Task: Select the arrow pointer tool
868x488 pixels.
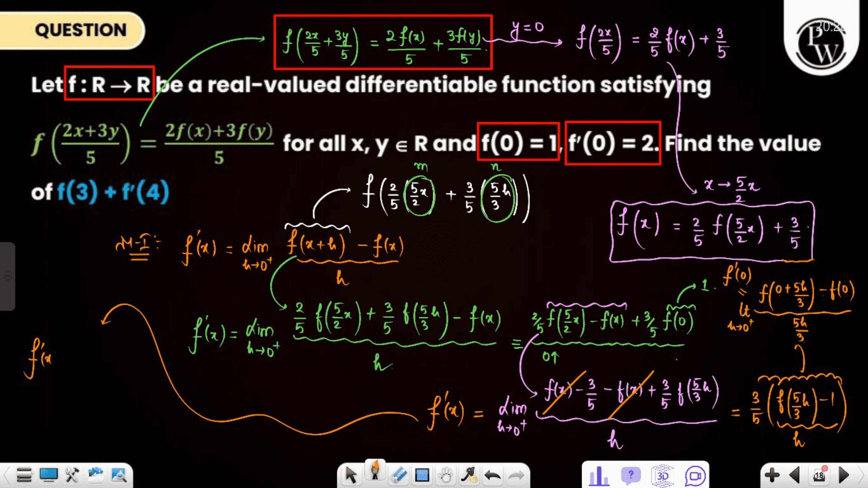Action: pos(351,476)
